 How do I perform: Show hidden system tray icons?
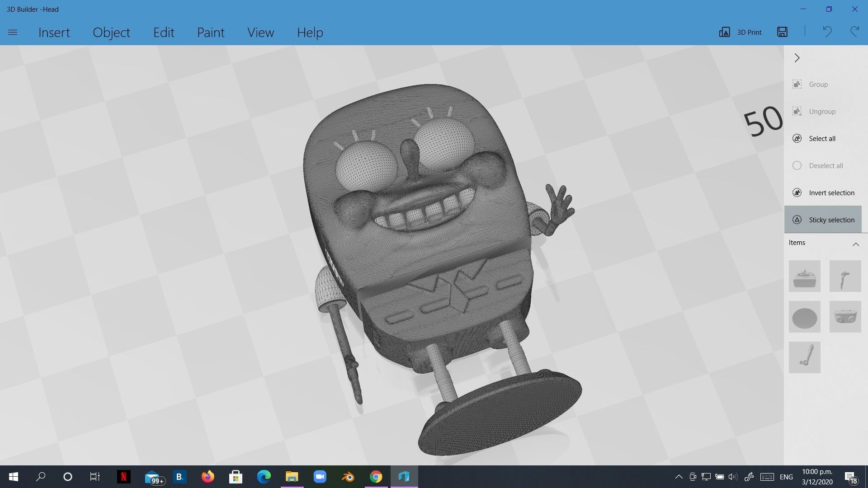(x=679, y=477)
